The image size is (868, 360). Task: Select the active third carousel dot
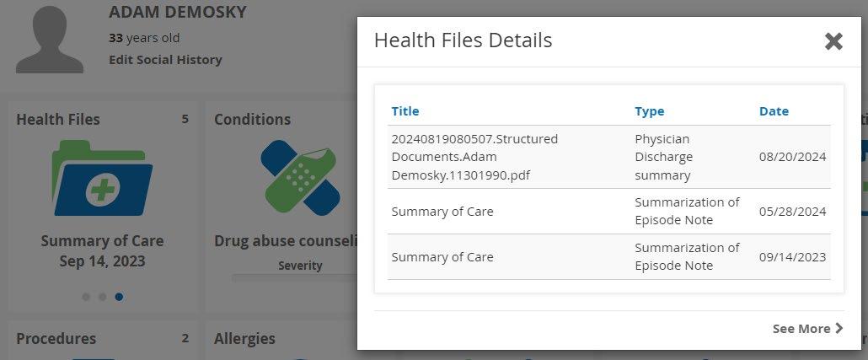[x=119, y=297]
